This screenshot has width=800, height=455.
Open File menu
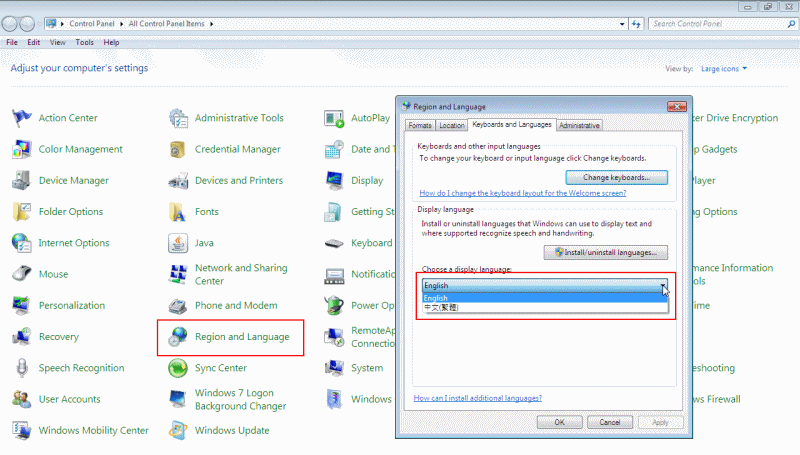click(12, 42)
